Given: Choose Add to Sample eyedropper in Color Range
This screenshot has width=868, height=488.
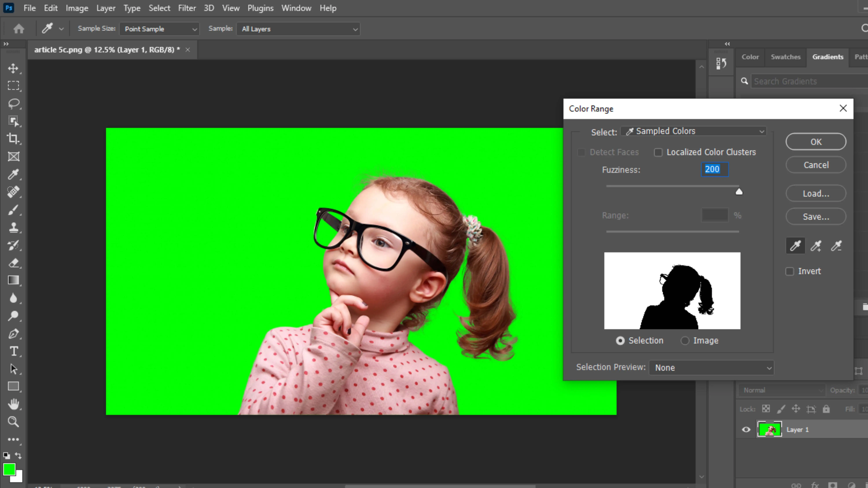Looking at the screenshot, I should 816,246.
